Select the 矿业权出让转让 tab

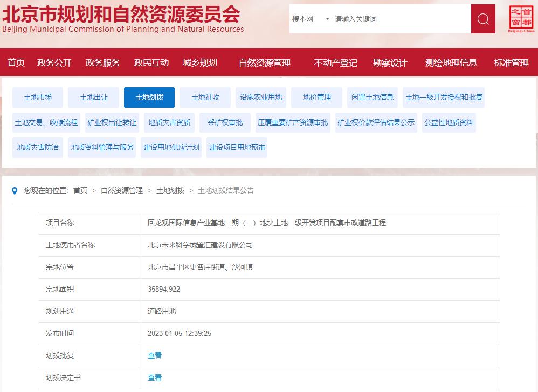[112, 122]
